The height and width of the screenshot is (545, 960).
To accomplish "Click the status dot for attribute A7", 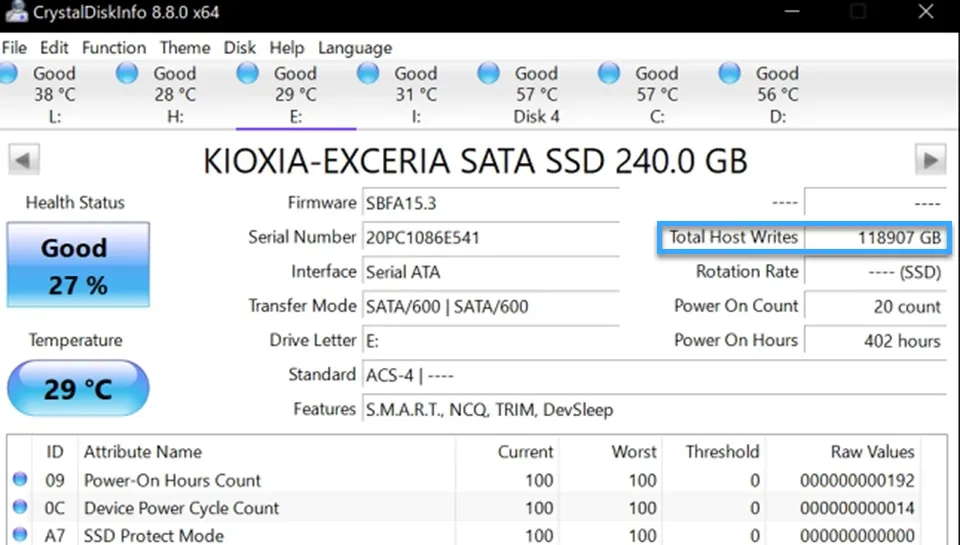I will point(20,534).
